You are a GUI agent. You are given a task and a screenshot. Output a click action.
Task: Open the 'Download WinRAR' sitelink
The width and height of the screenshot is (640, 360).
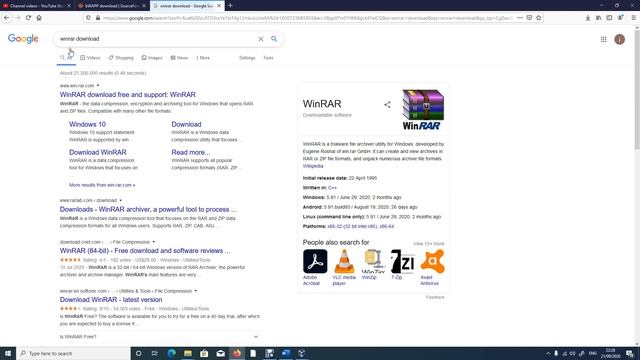click(98, 152)
